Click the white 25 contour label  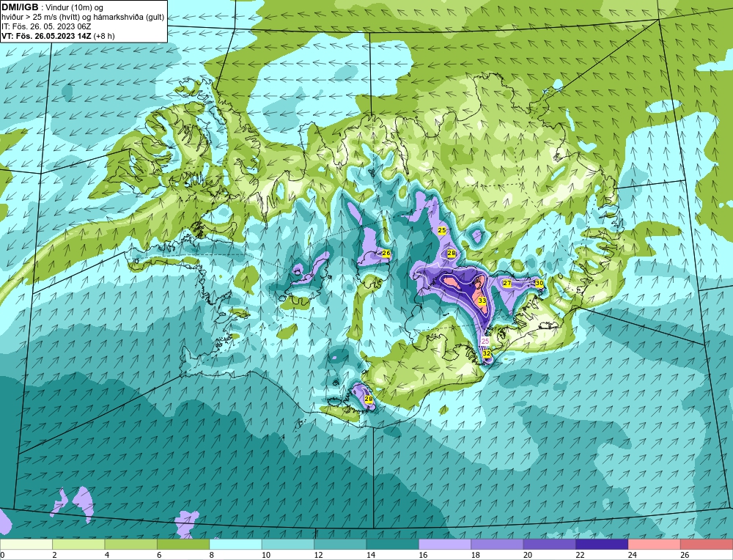pos(485,342)
